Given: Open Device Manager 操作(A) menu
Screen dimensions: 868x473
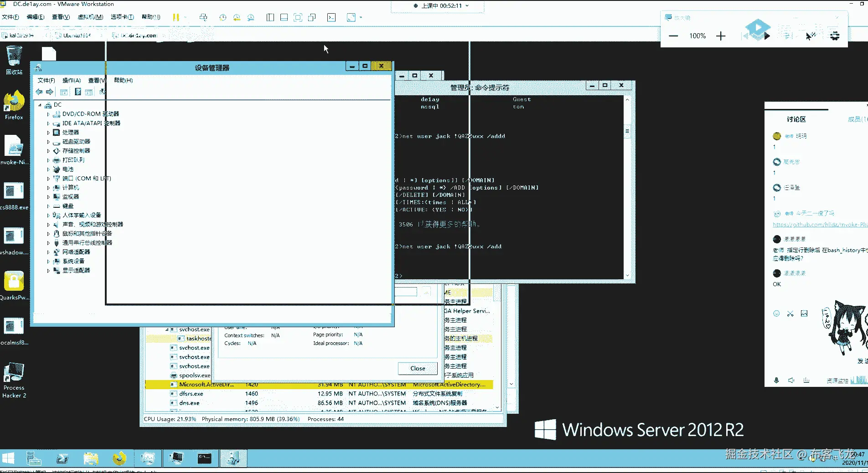Looking at the screenshot, I should point(72,80).
